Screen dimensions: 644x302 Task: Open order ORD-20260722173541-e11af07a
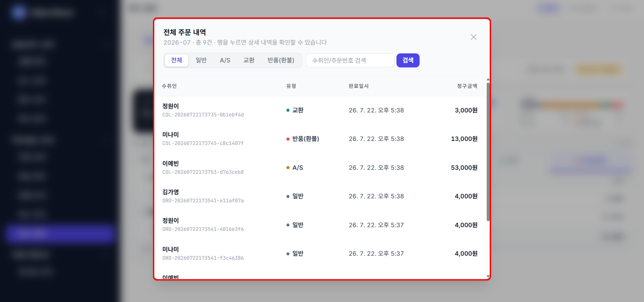pyautogui.click(x=320, y=196)
